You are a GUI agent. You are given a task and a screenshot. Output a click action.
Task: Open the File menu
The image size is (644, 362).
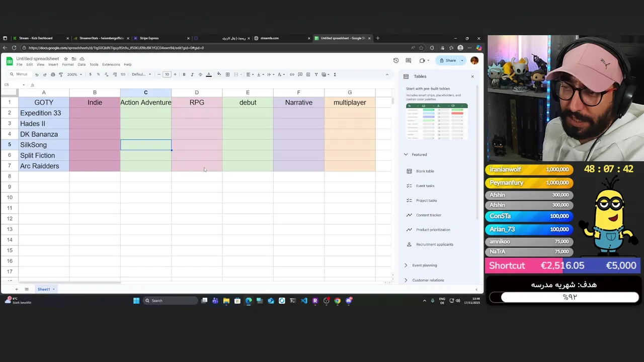coord(19,64)
